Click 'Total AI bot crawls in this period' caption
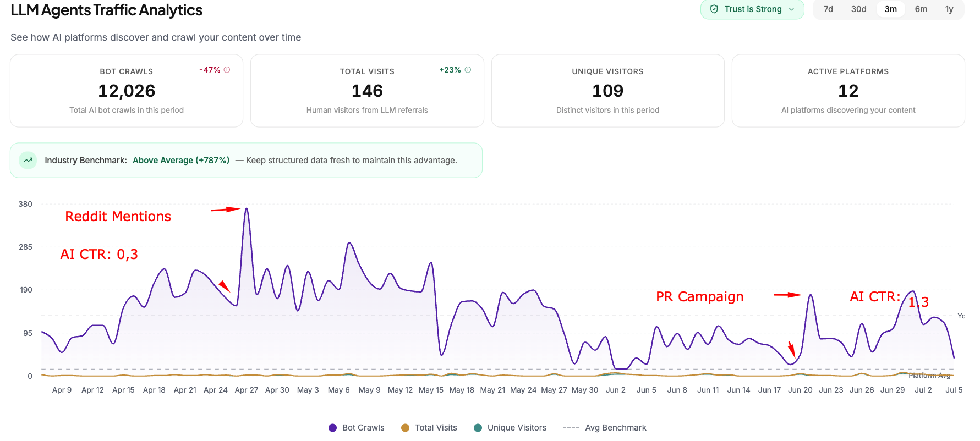980x441 pixels. coord(127,110)
